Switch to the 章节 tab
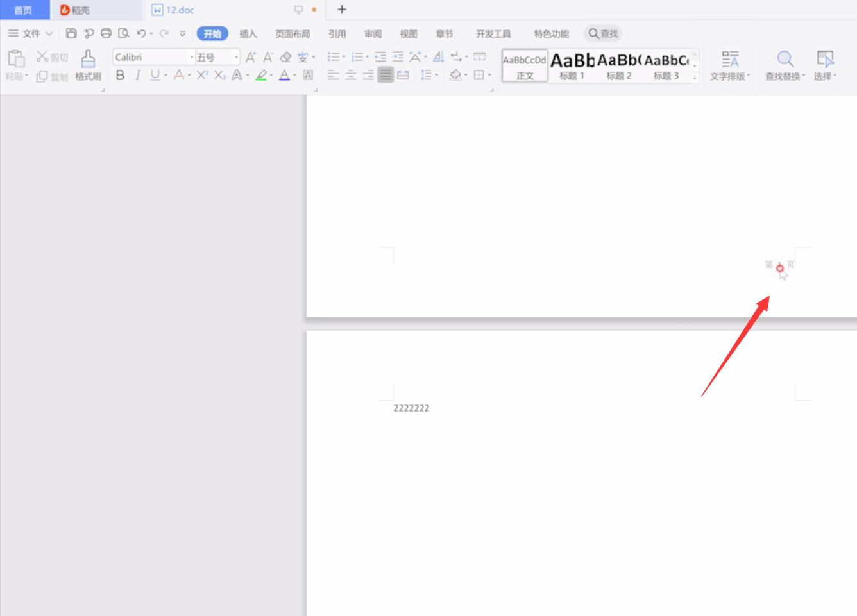This screenshot has height=616, width=857. 444,34
